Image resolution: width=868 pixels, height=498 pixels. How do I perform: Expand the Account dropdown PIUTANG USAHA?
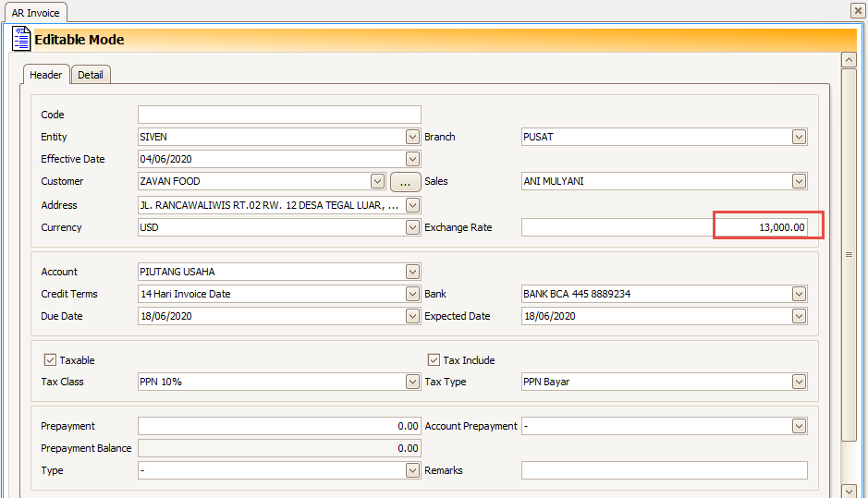(412, 272)
